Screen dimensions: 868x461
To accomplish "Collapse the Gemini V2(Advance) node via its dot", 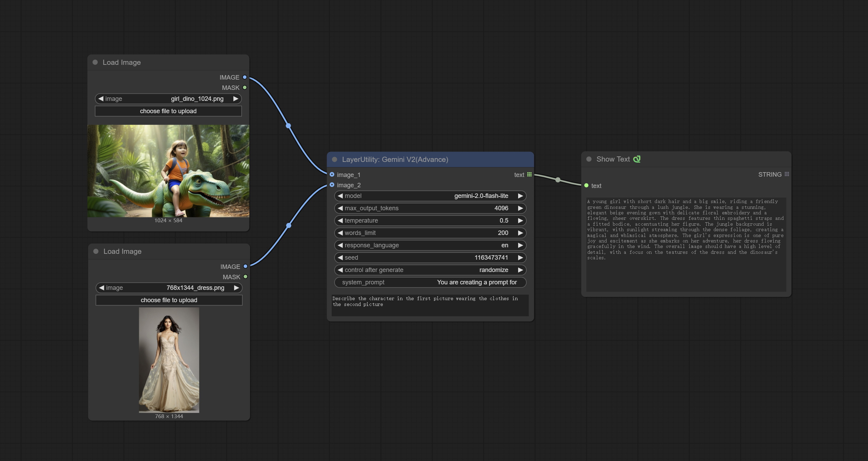I will (x=334, y=159).
